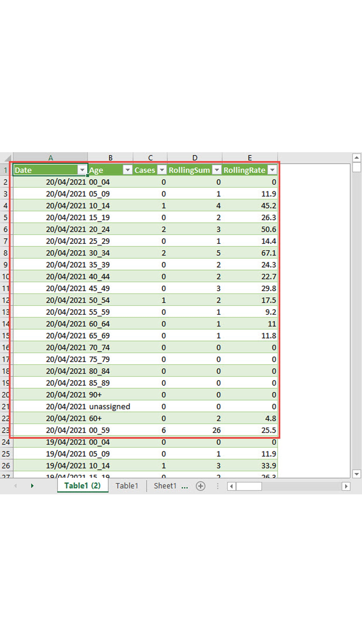
Task: Switch to the Sheet1 tab
Action: [165, 486]
